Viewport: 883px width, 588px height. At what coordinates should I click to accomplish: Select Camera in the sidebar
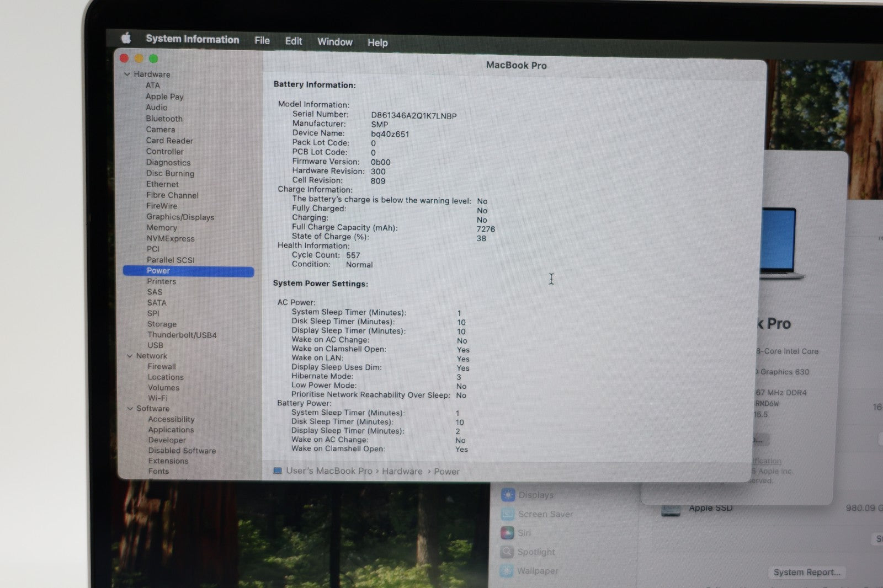click(x=160, y=130)
